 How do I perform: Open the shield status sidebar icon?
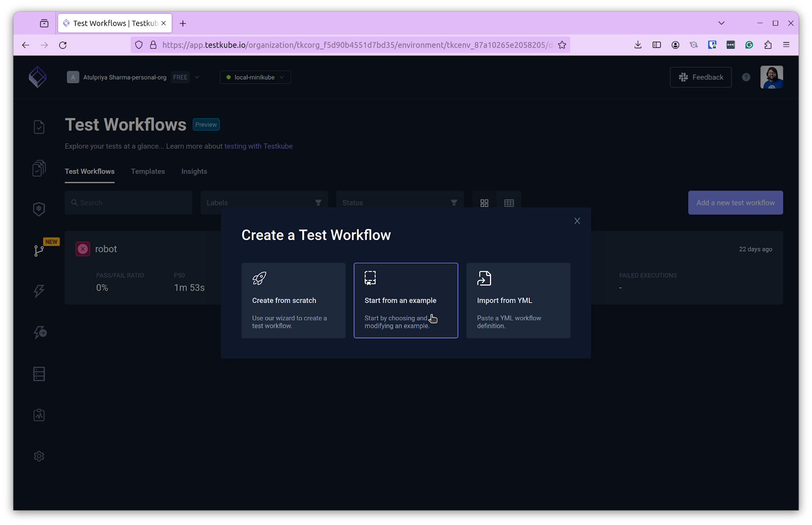pyautogui.click(x=39, y=209)
